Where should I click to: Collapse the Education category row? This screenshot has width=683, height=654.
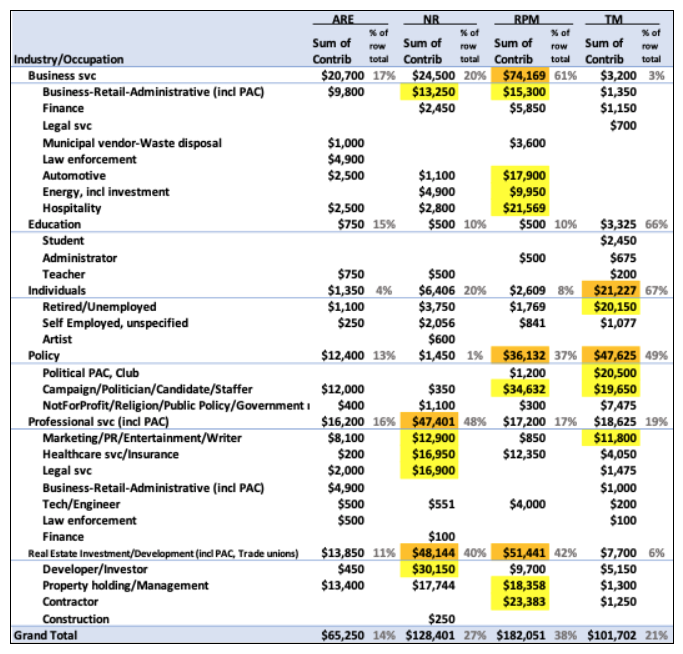pyautogui.click(x=54, y=224)
